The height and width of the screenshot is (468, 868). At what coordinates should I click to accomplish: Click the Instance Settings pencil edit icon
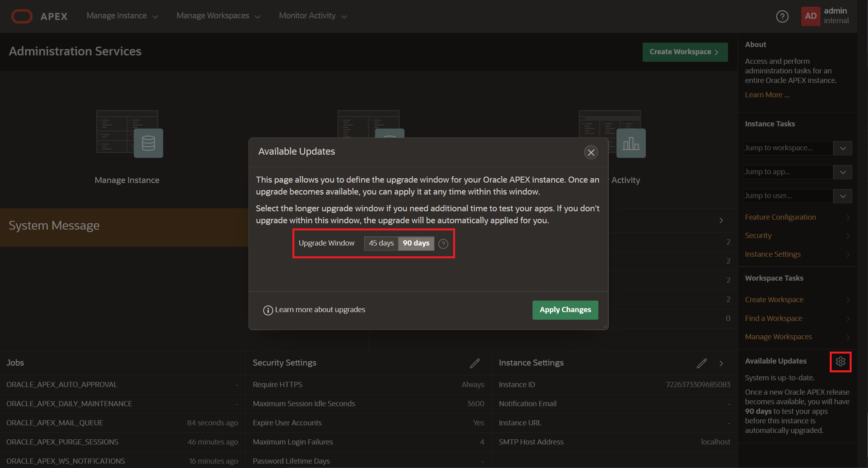tap(702, 363)
